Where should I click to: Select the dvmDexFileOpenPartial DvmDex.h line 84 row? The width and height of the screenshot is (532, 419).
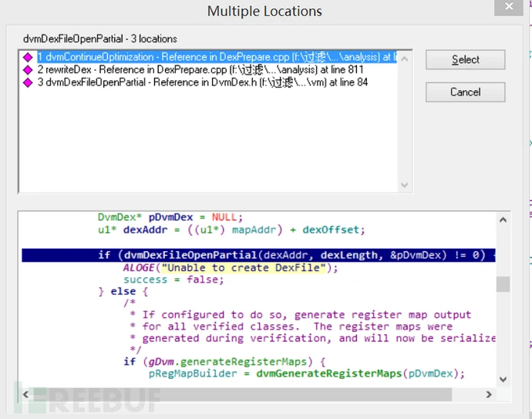[x=203, y=82]
